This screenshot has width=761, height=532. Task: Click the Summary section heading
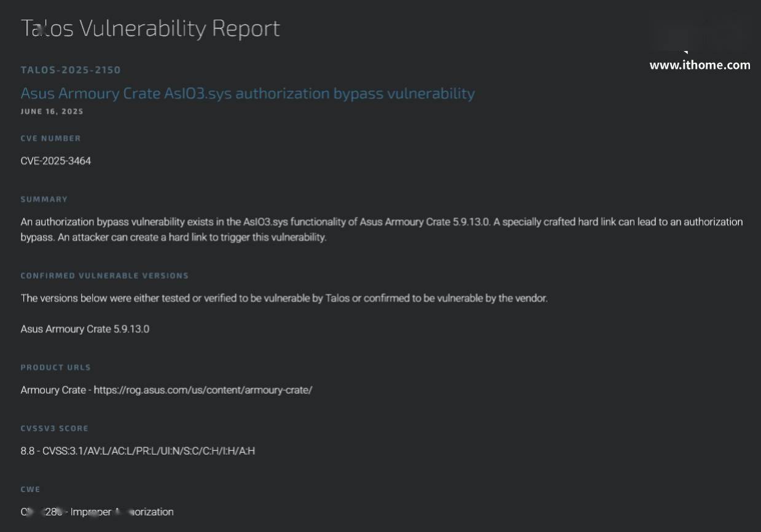coord(44,199)
